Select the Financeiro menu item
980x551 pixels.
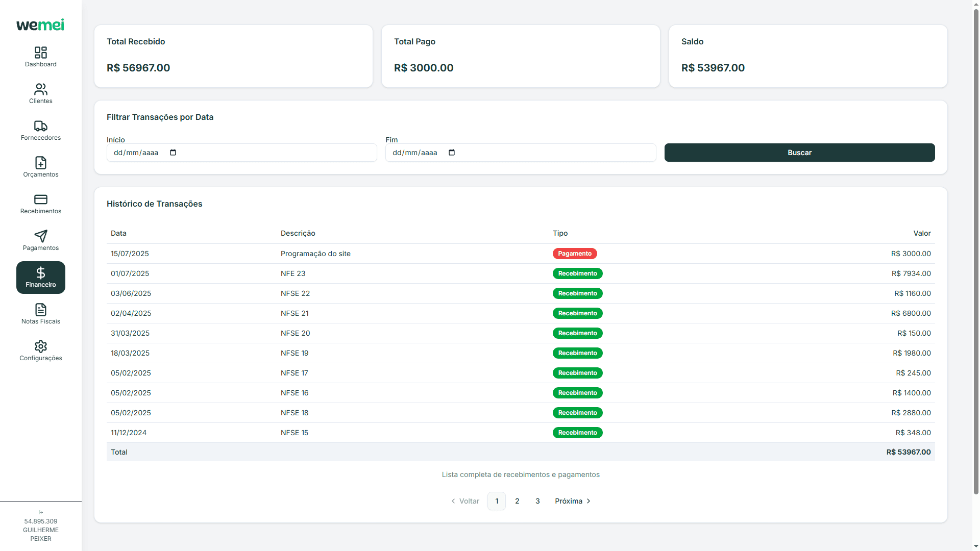tap(41, 278)
